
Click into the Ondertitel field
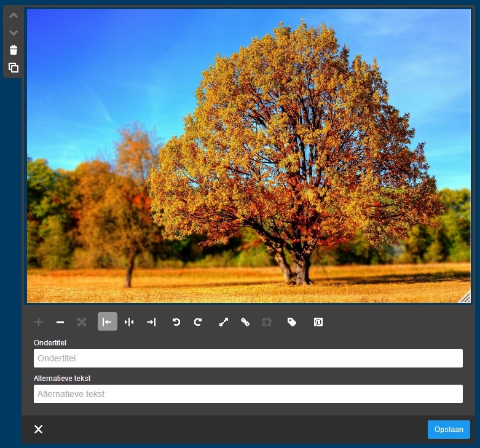click(x=248, y=358)
